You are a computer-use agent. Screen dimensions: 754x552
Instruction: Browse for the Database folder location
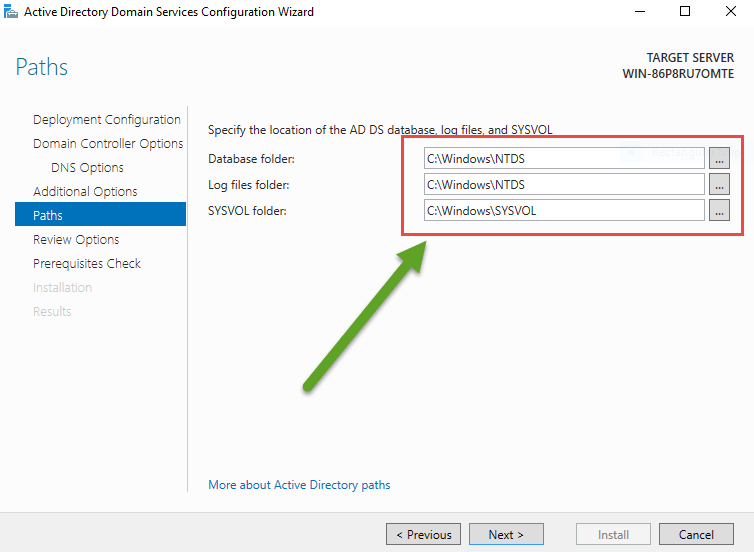point(719,158)
